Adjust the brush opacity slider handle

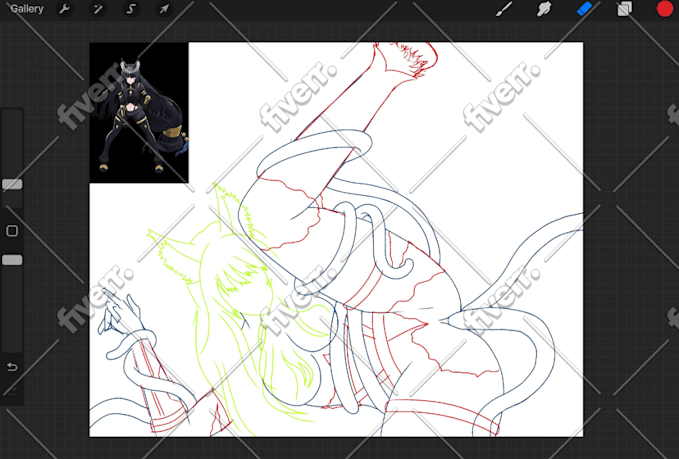(x=12, y=260)
